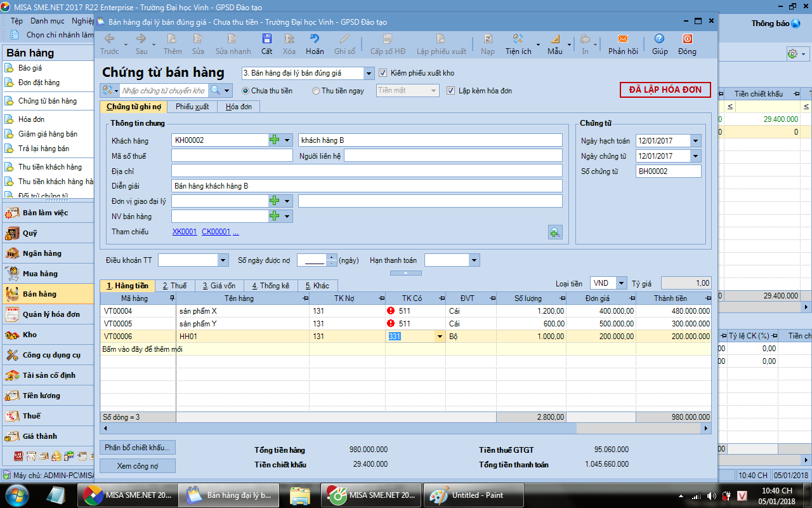
Task: Open Điều khoản TT dropdown
Action: click(223, 260)
